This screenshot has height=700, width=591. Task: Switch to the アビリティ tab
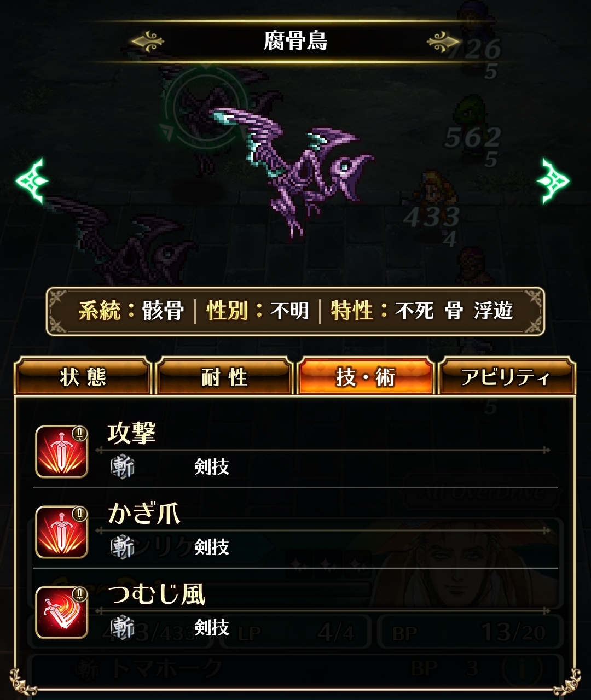pos(507,377)
